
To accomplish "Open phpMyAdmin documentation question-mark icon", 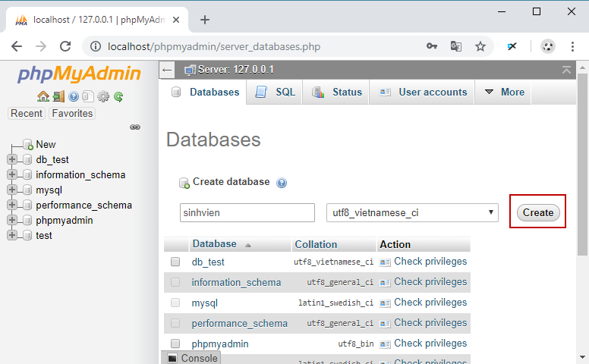I will click(74, 97).
